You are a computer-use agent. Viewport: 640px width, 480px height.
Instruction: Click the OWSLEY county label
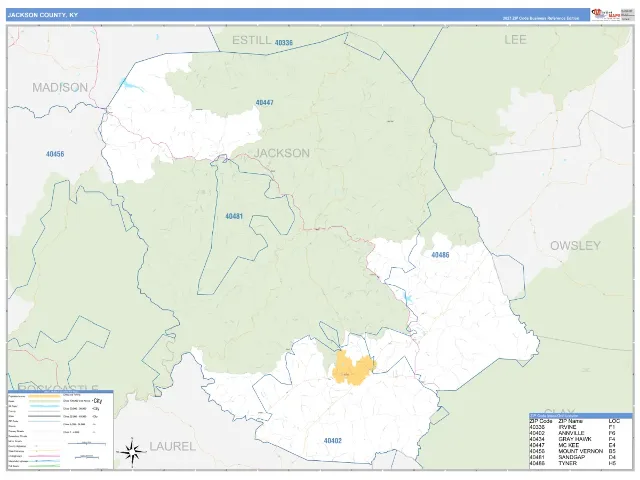(x=575, y=246)
